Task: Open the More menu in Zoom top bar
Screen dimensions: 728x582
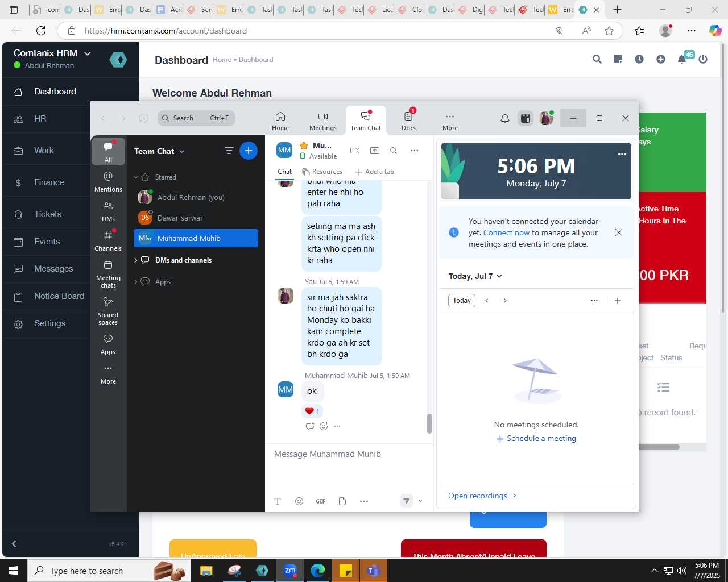Action: [x=450, y=121]
